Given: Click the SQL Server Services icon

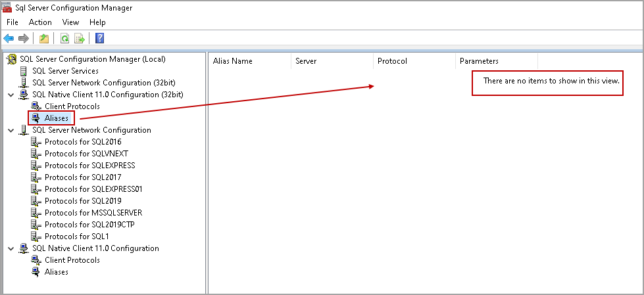Looking at the screenshot, I should point(24,71).
